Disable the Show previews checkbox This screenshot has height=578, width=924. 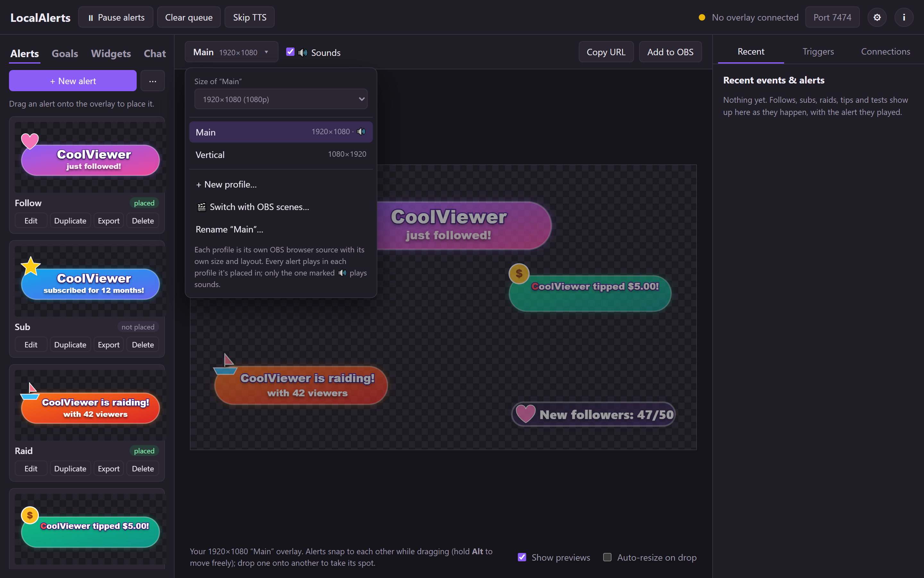click(x=522, y=557)
